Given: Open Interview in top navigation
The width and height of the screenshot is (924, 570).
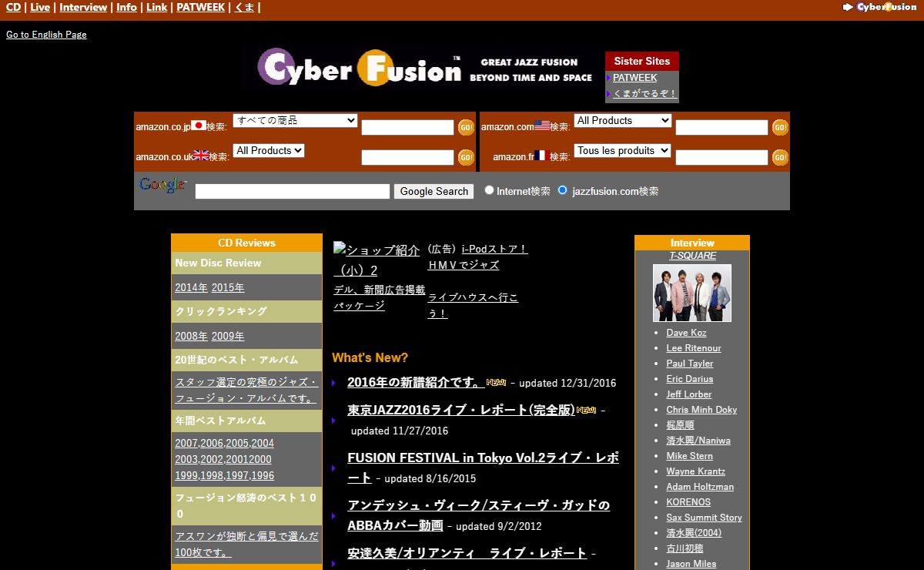Looking at the screenshot, I should (x=83, y=7).
